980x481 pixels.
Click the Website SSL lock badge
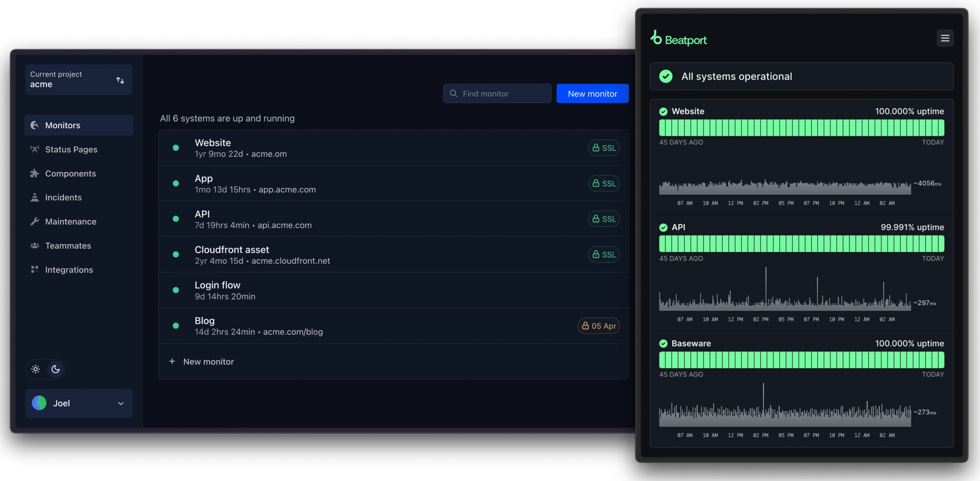pos(604,148)
